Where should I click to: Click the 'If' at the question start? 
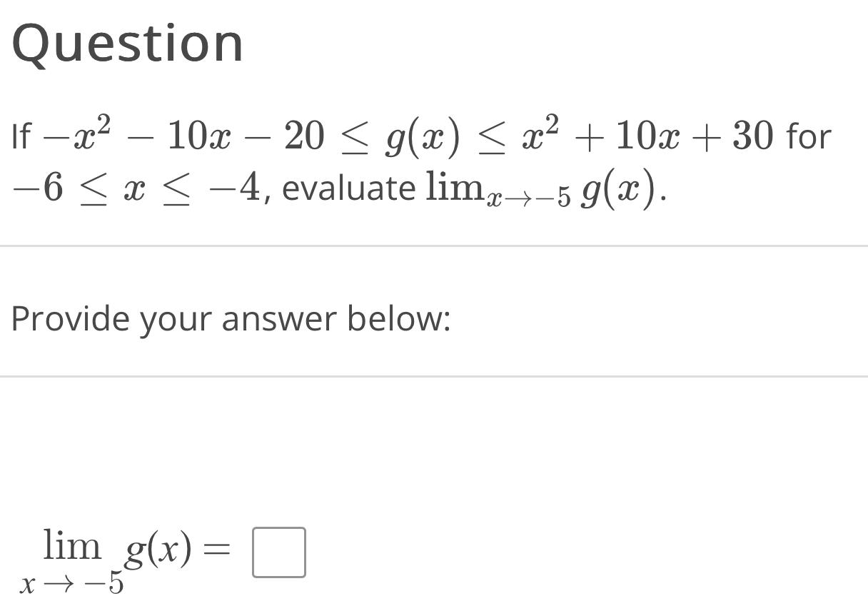point(23,134)
